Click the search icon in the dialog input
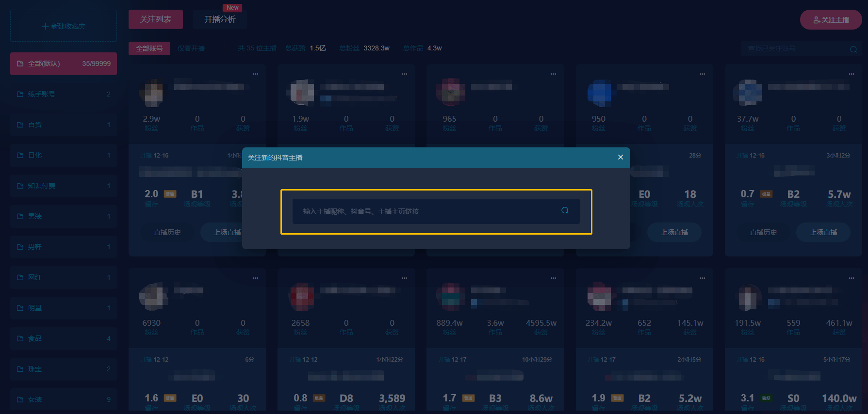868x414 pixels. tap(565, 210)
